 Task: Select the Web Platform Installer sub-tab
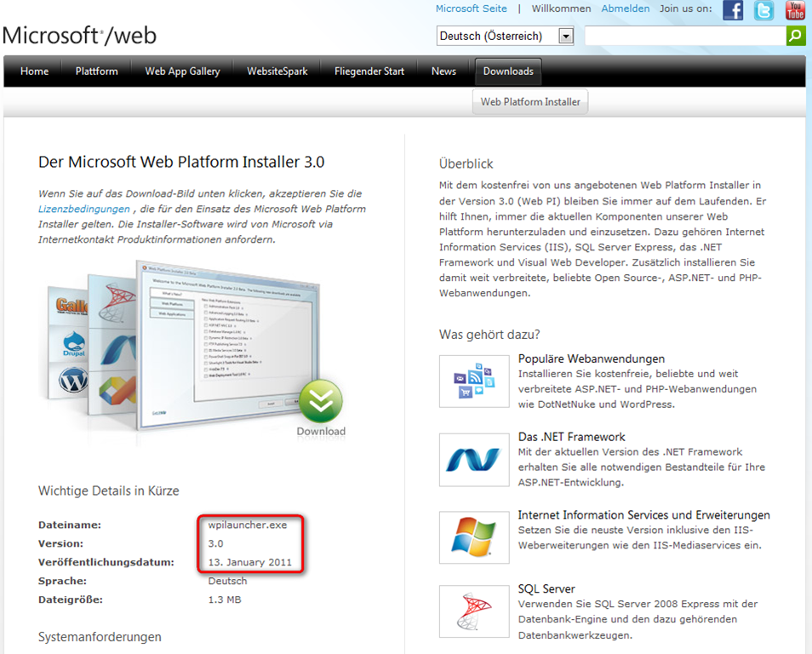coord(530,101)
